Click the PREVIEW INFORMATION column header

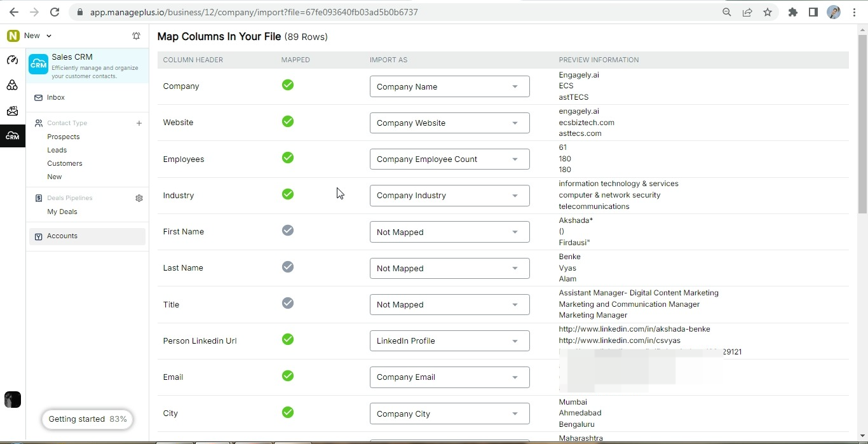pos(599,60)
